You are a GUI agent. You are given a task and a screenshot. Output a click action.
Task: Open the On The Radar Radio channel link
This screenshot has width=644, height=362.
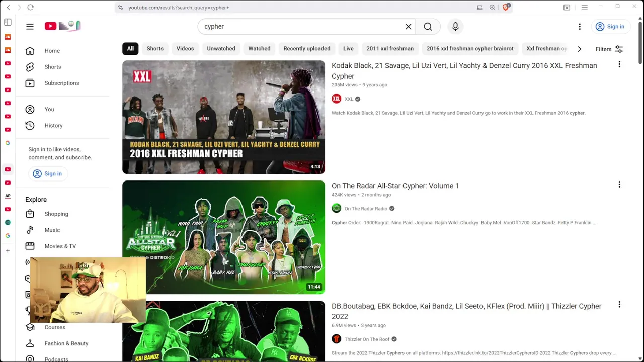pos(366,209)
